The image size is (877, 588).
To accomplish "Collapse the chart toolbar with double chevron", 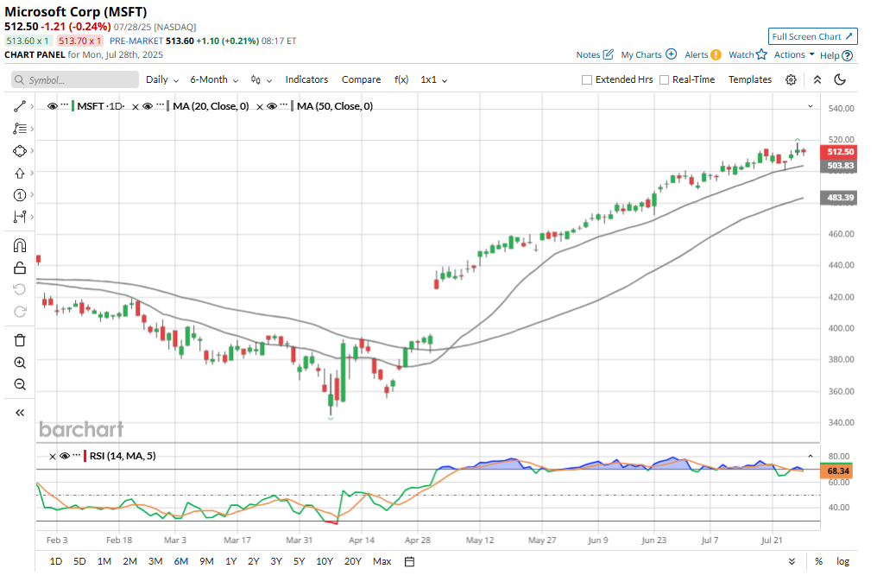I will pyautogui.click(x=817, y=79).
